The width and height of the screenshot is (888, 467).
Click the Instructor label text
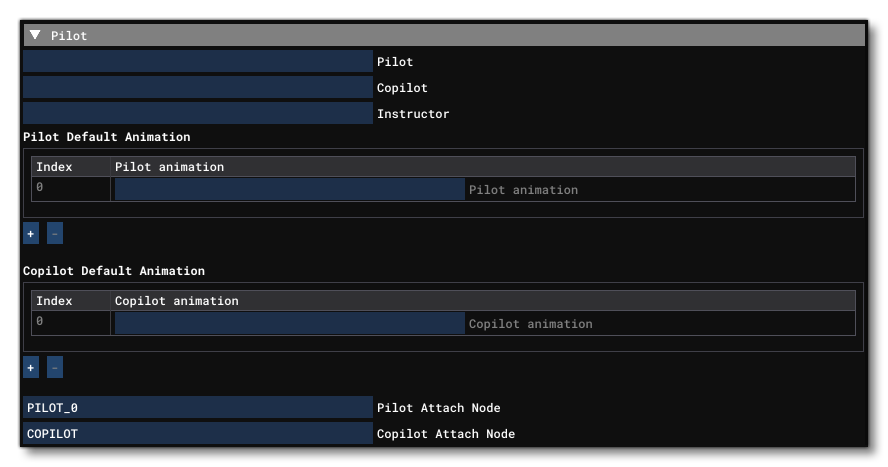pos(413,114)
